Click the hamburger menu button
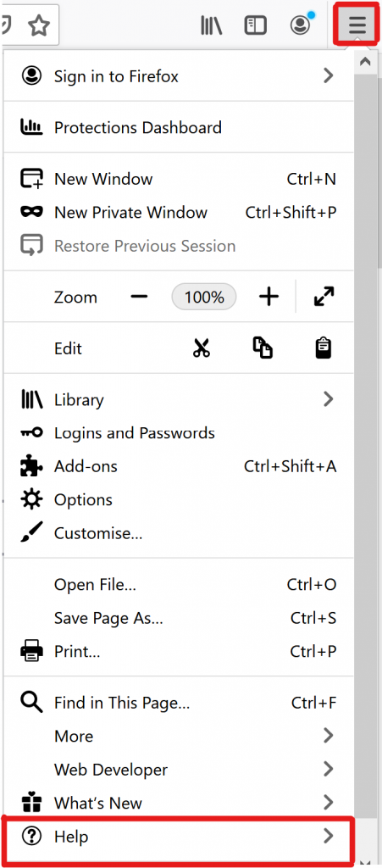This screenshot has width=382, height=868. point(357,25)
